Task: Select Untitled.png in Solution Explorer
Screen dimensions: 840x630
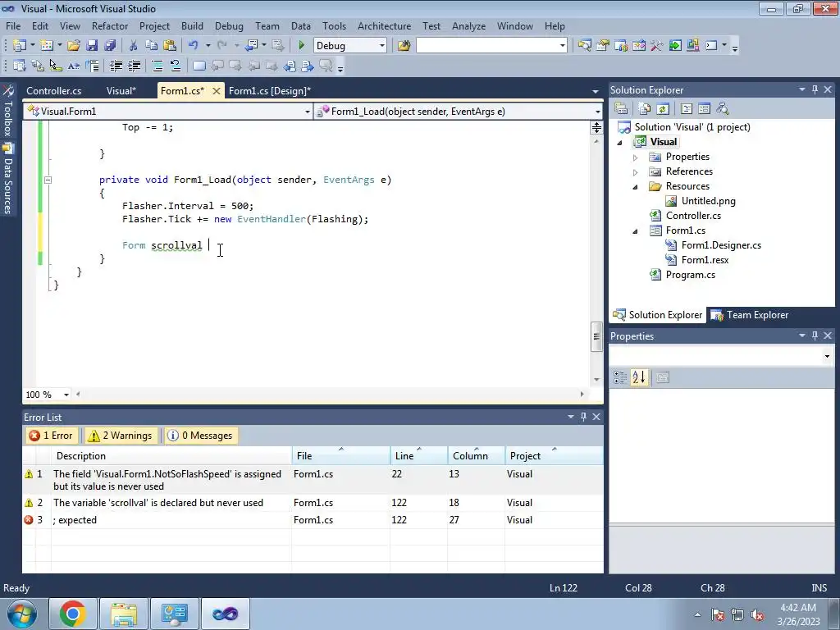Action: 708,201
